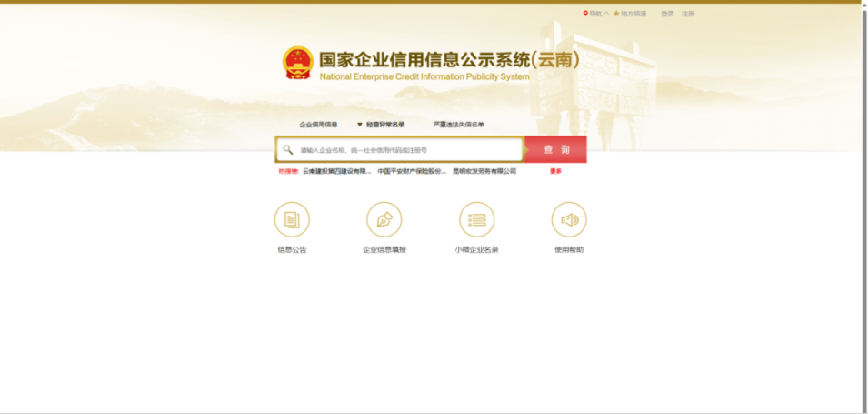
Task: Click the magnifier icon in search box
Action: (x=288, y=150)
